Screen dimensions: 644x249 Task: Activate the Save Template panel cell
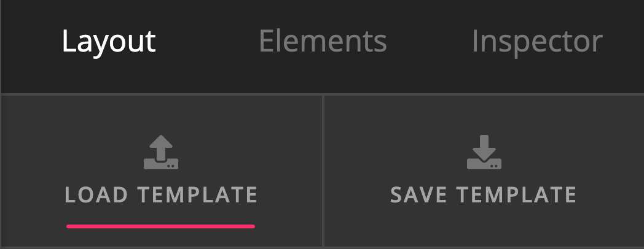point(484,171)
